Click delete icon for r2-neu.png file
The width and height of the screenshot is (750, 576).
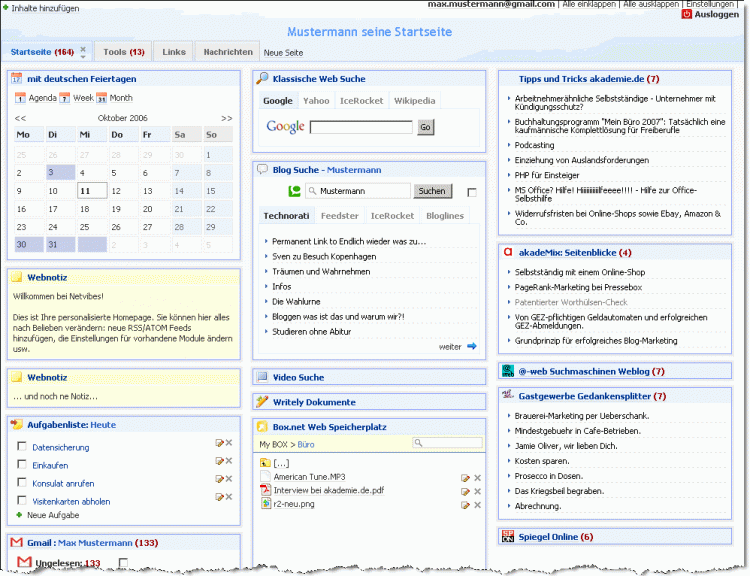477,504
